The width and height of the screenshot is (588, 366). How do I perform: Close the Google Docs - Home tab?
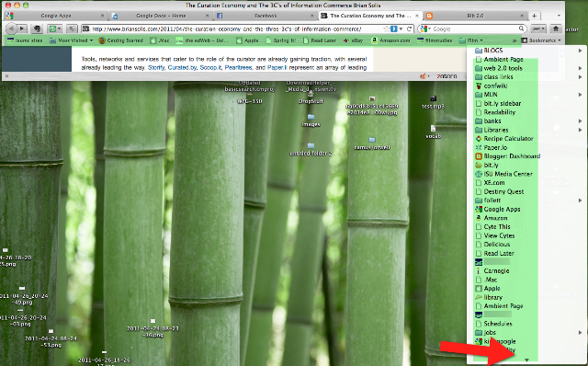point(208,16)
